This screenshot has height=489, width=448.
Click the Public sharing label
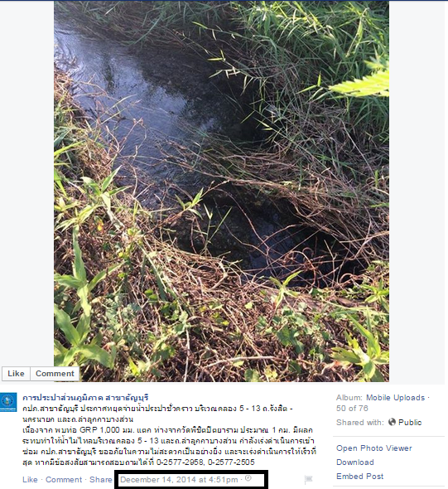tap(410, 422)
